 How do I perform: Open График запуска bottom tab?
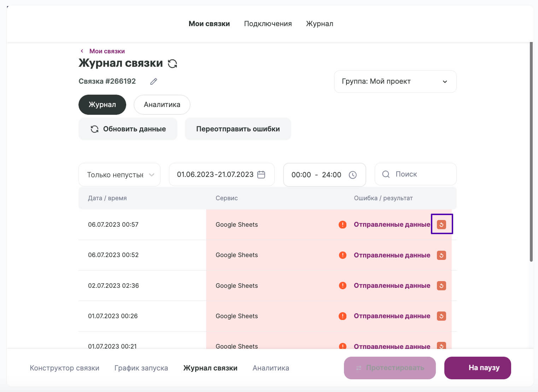tap(141, 368)
